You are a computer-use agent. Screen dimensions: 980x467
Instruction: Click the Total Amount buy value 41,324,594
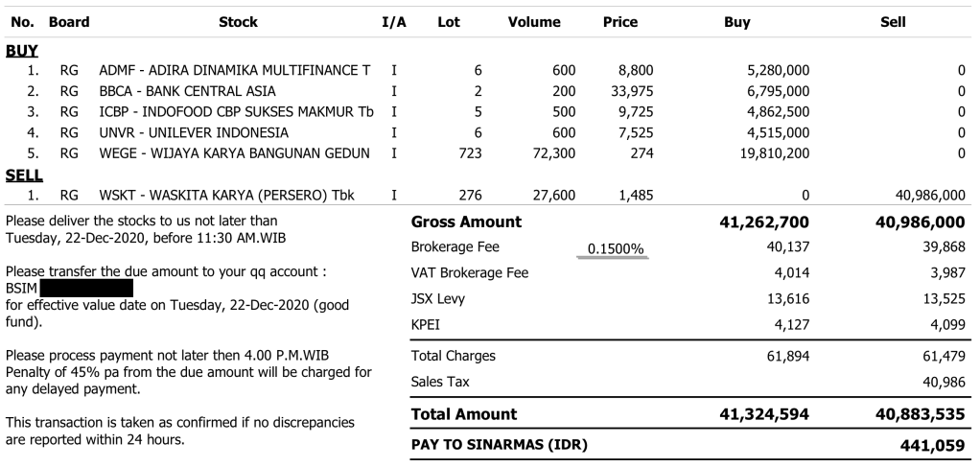[x=763, y=415]
